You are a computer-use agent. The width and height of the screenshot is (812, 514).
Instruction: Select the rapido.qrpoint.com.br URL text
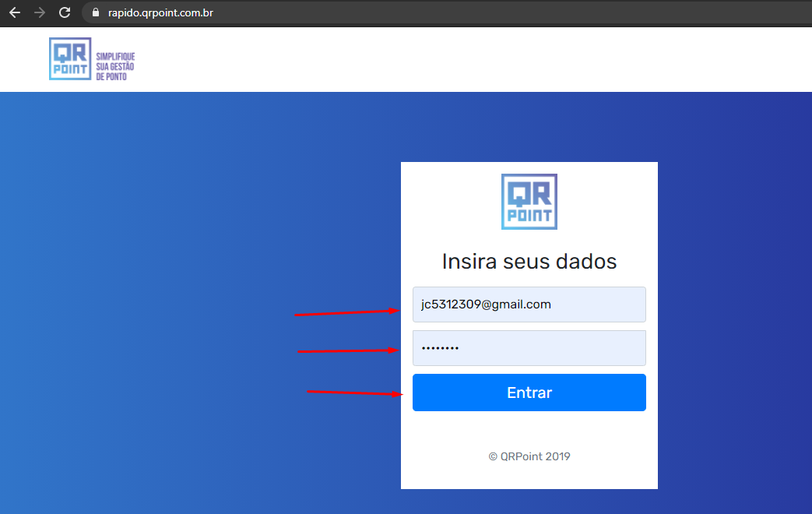[x=160, y=12]
